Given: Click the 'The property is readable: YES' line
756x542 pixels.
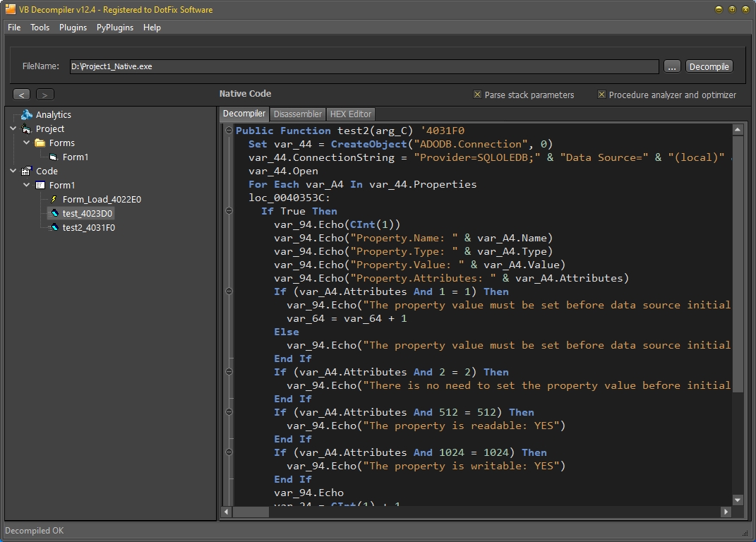Looking at the screenshot, I should click(x=426, y=426).
